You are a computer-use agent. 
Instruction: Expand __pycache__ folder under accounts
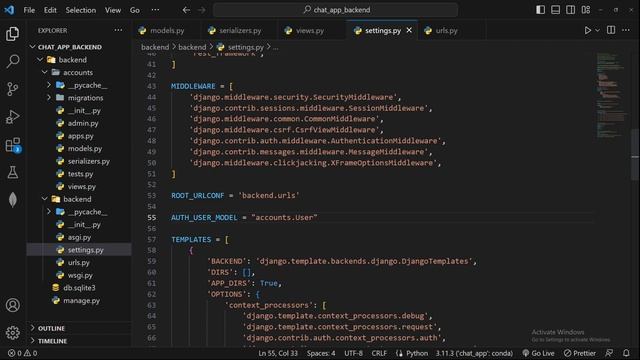[49, 85]
